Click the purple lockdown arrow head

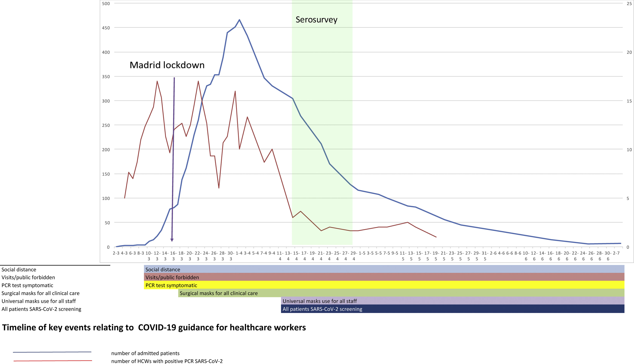(x=172, y=240)
